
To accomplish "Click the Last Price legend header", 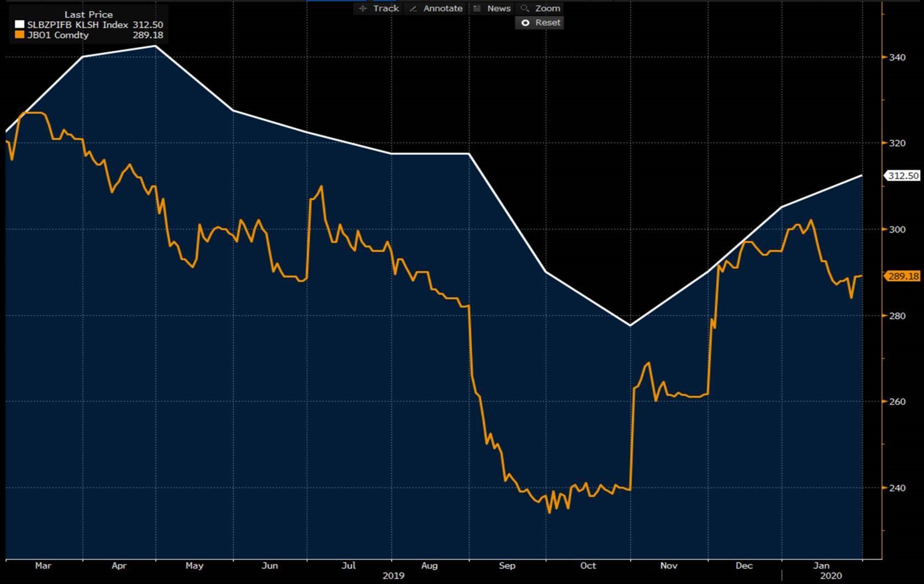I will tap(88, 14).
